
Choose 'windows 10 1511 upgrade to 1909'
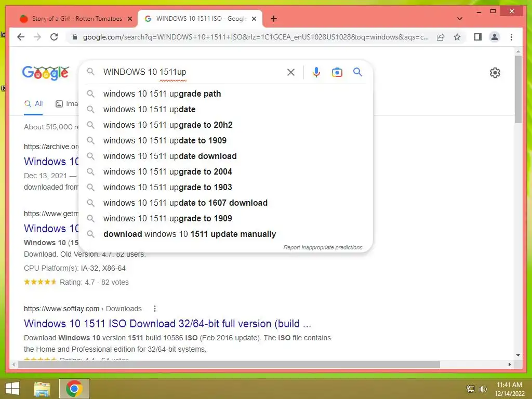(x=225, y=219)
